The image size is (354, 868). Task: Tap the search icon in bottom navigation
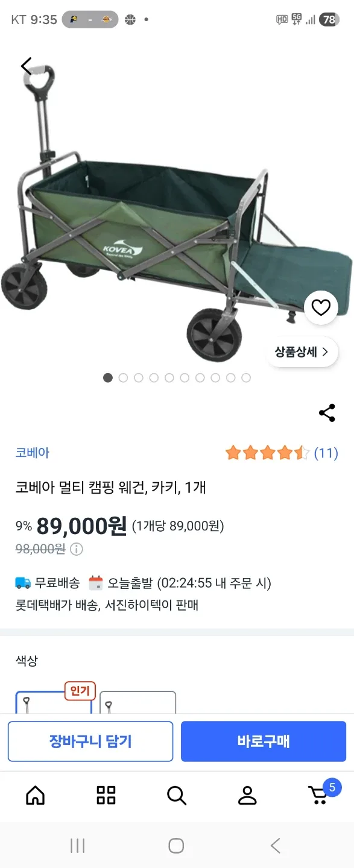click(x=176, y=796)
